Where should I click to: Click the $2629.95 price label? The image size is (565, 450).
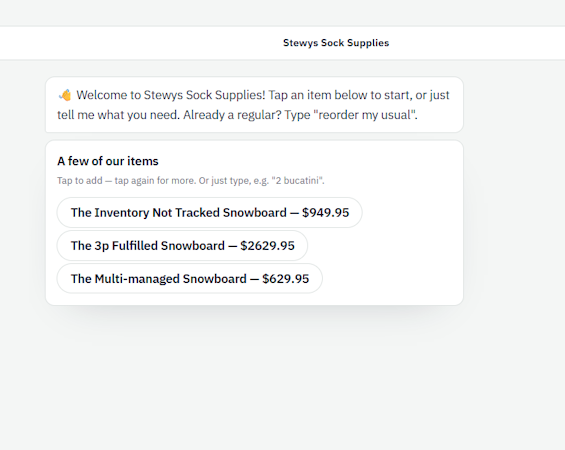[267, 246]
